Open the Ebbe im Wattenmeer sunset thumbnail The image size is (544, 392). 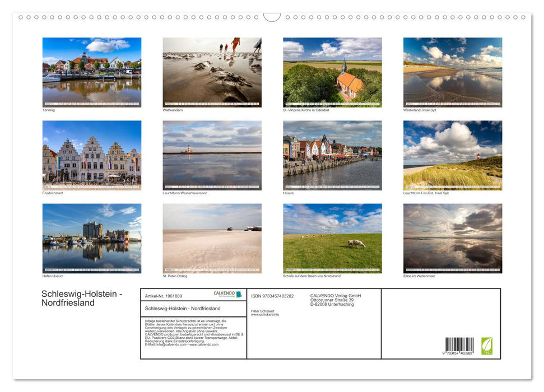click(452, 238)
